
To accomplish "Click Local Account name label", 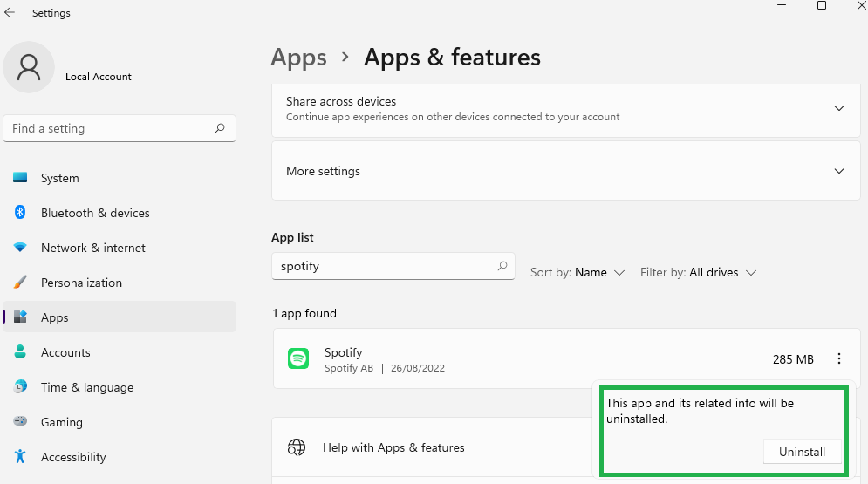I will point(99,77).
